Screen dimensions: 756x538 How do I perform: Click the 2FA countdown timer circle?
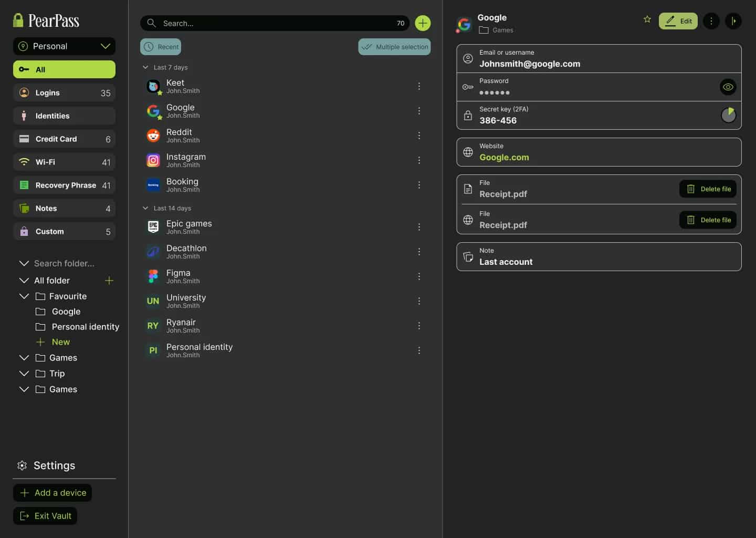coord(728,115)
